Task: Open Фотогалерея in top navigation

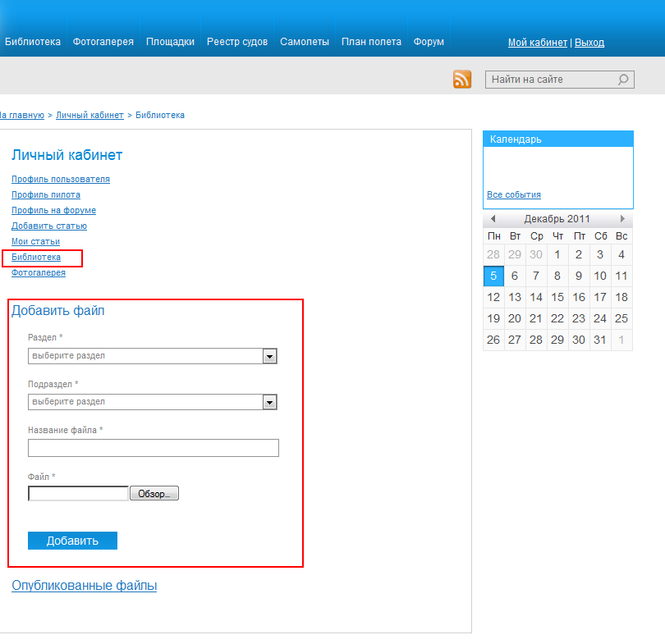Action: tap(103, 42)
